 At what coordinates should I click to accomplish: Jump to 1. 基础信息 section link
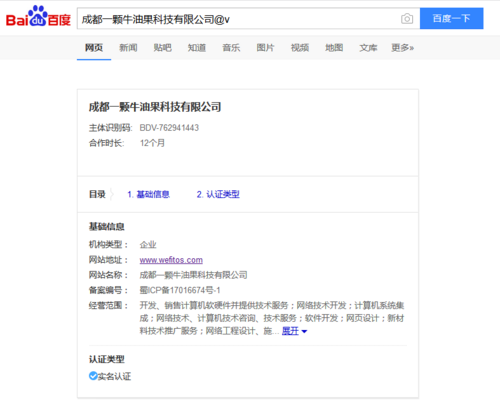pos(149,194)
